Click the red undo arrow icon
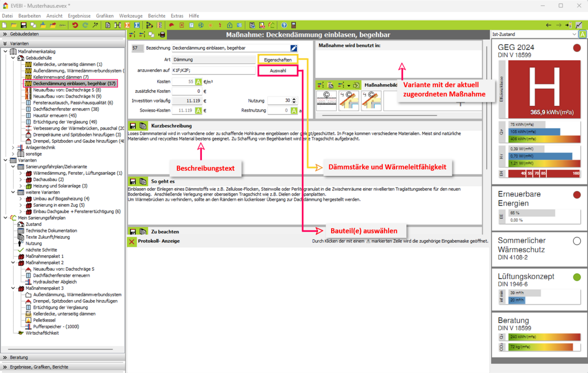This screenshot has width=588, height=373. click(75, 25)
